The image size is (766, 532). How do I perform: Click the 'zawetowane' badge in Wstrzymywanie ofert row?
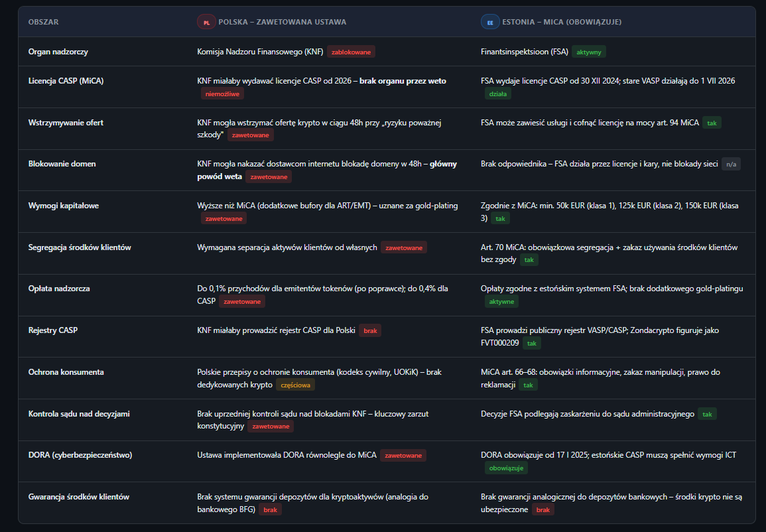click(251, 135)
